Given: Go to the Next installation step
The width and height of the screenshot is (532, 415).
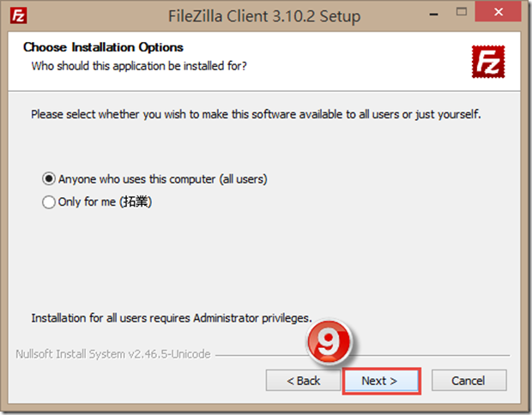Looking at the screenshot, I should click(x=382, y=381).
